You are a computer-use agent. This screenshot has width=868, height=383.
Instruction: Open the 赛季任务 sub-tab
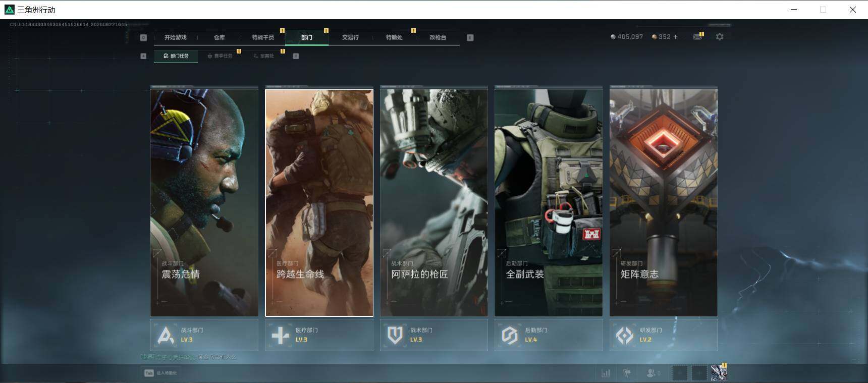pyautogui.click(x=220, y=56)
